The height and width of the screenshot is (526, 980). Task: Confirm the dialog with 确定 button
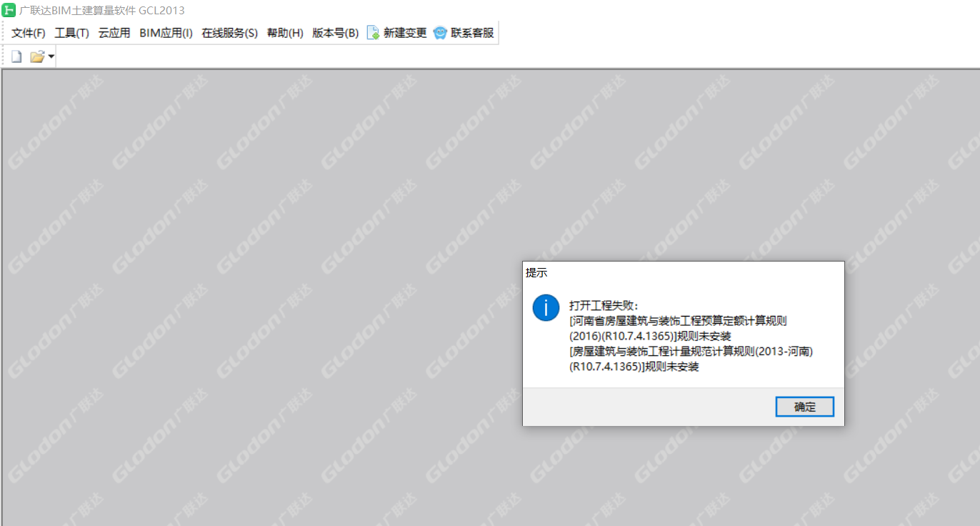pyautogui.click(x=805, y=407)
